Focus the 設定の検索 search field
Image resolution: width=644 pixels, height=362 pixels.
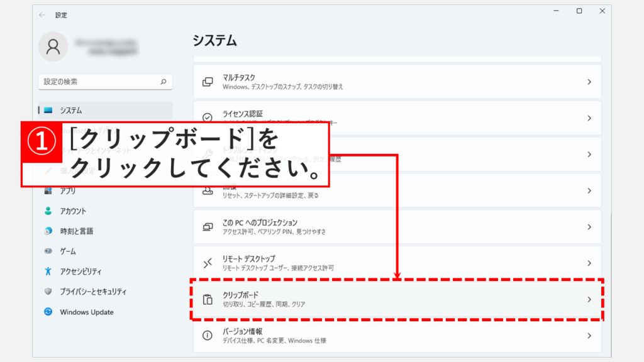[97, 82]
